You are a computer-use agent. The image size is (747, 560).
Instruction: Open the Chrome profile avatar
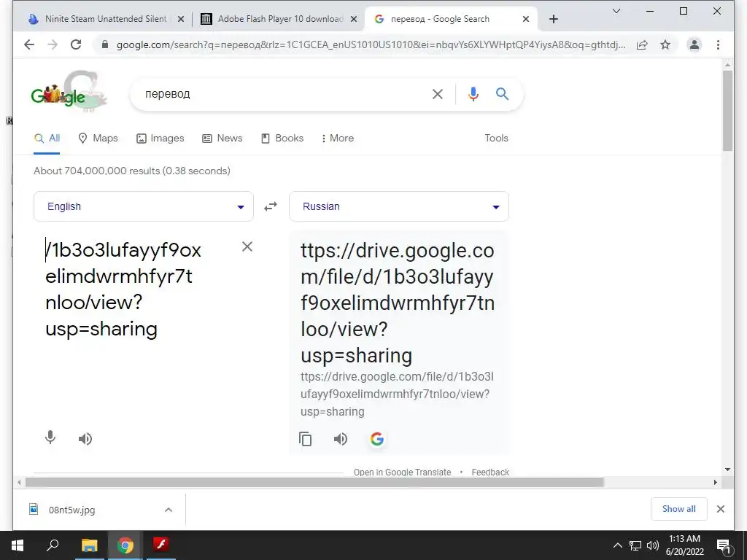pos(694,44)
